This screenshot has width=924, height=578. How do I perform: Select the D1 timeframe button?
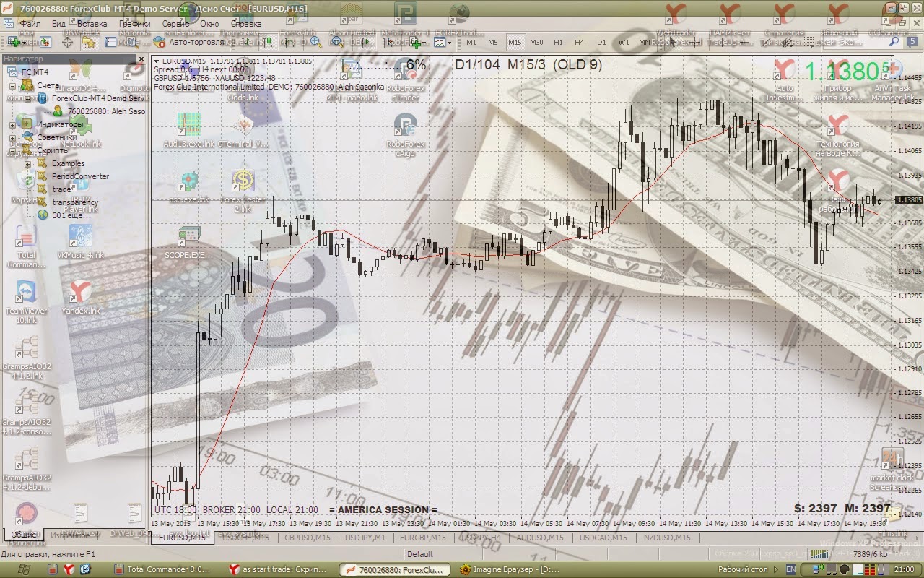601,43
